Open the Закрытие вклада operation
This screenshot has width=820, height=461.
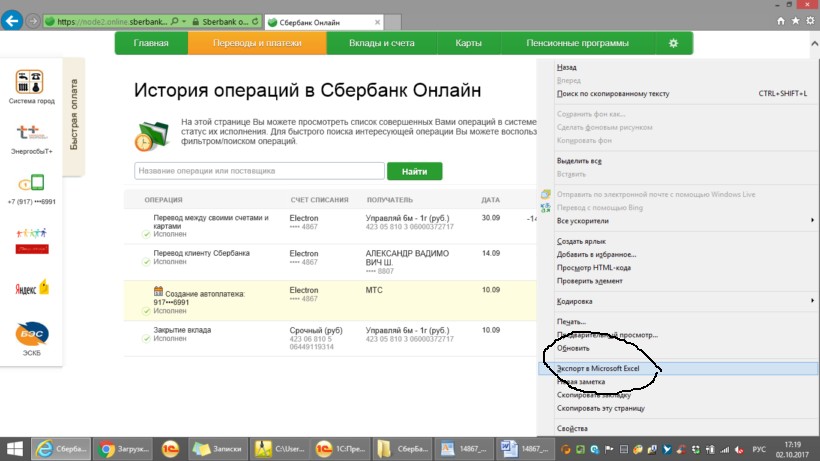182,330
